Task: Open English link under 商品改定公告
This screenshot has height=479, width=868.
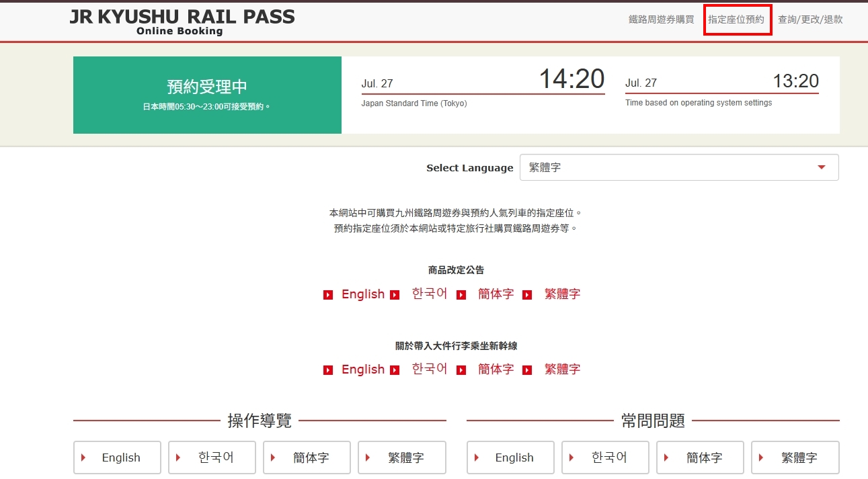Action: 363,294
